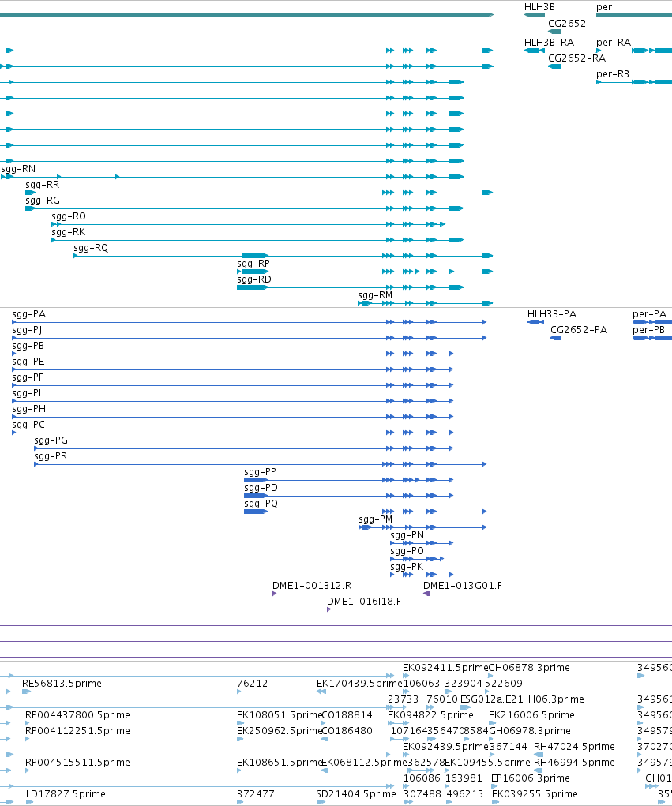The image size is (672, 806).
Task: Click the sgg-PB protein label
Action: [x=28, y=346]
